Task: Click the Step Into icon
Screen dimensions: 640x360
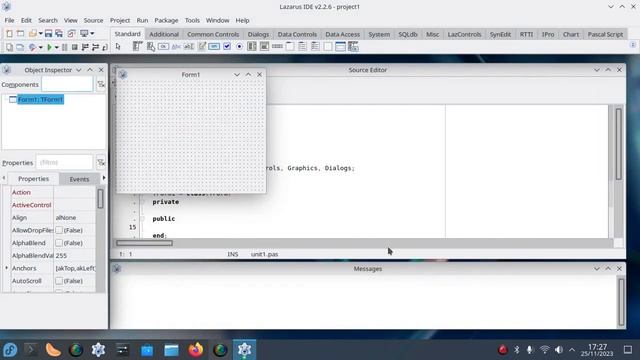Action: pyautogui.click(x=85, y=47)
